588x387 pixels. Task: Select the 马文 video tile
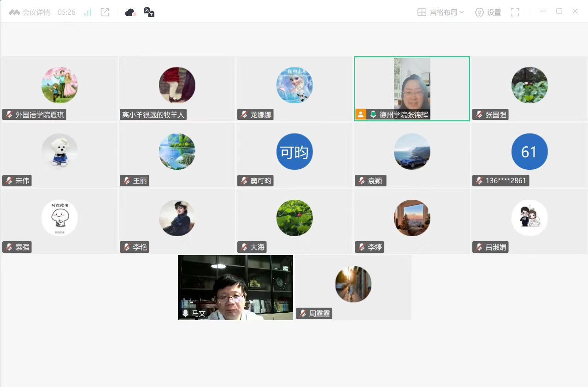click(235, 286)
